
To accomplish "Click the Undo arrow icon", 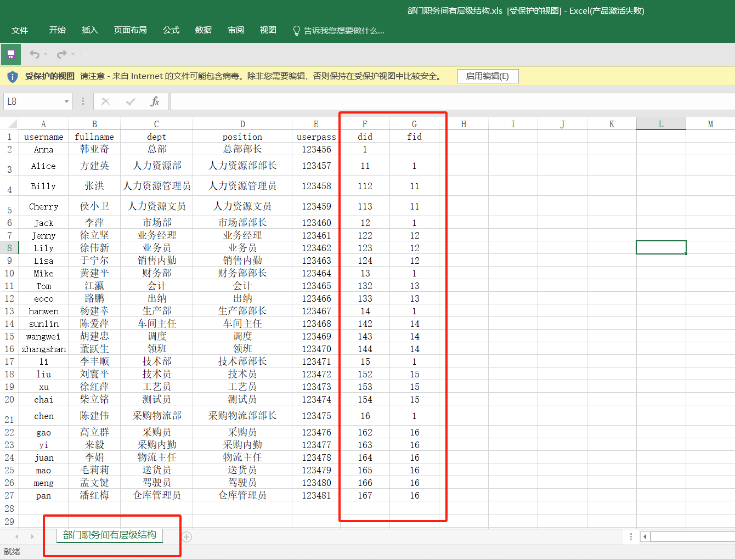I will [35, 54].
